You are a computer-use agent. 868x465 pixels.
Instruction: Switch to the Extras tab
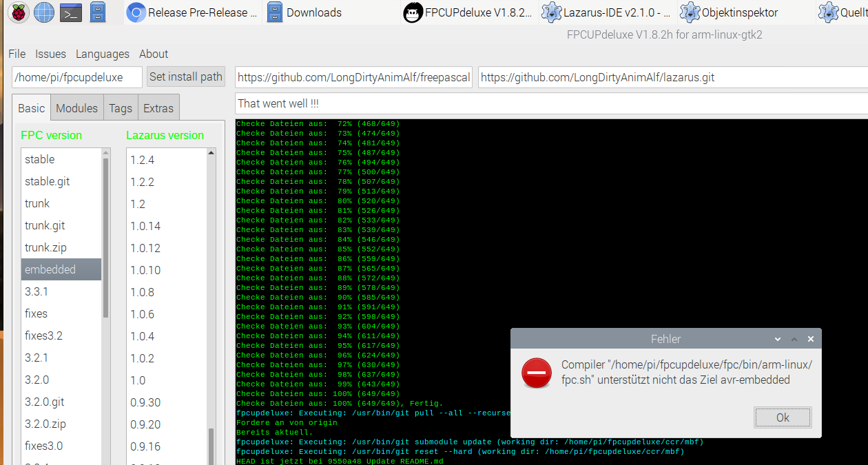[x=158, y=108]
